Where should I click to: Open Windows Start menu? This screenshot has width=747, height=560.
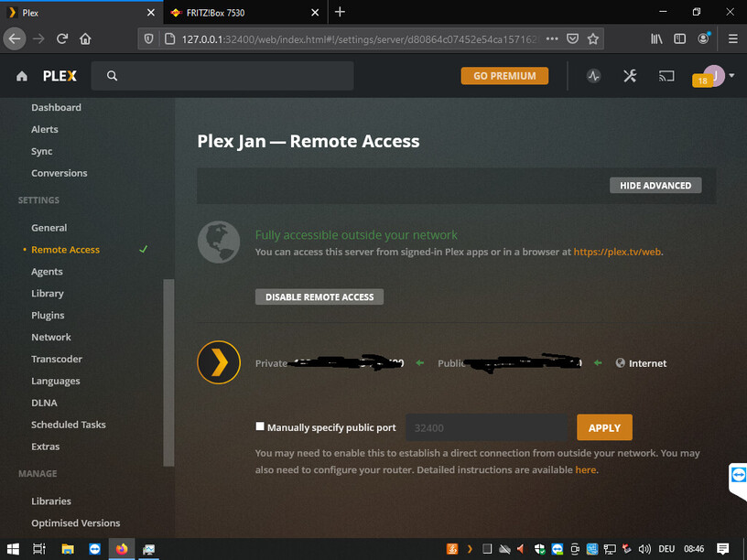13,549
